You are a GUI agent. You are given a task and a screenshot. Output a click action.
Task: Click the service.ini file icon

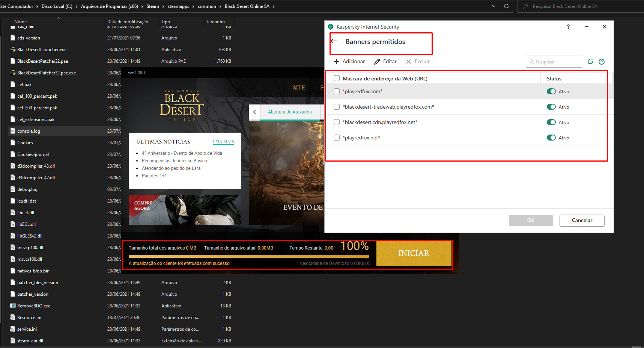coord(13,329)
